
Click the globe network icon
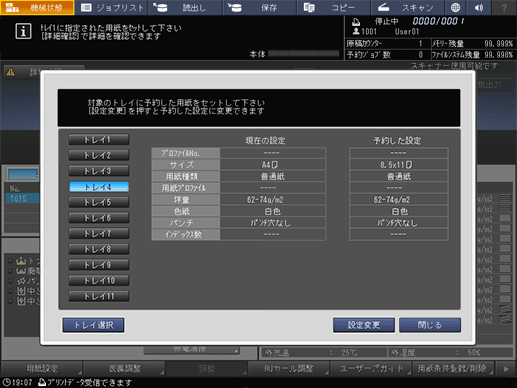455,7
